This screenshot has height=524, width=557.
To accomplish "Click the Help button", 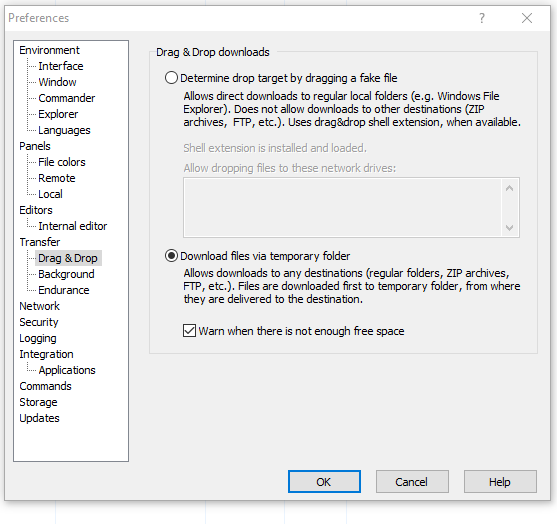I will [500, 482].
